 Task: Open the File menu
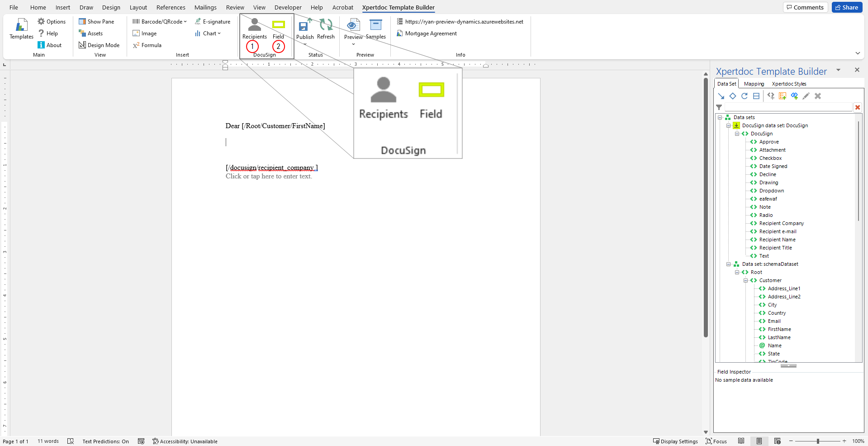coord(14,7)
